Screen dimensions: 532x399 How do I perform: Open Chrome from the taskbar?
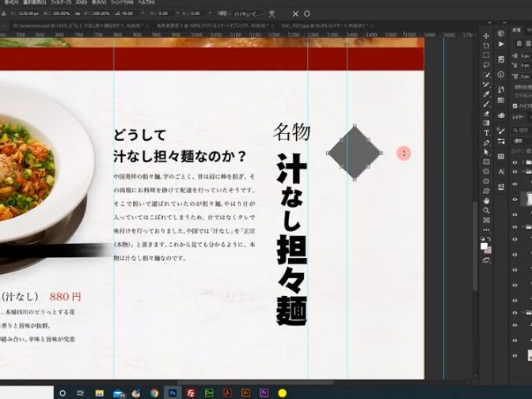[x=154, y=393]
